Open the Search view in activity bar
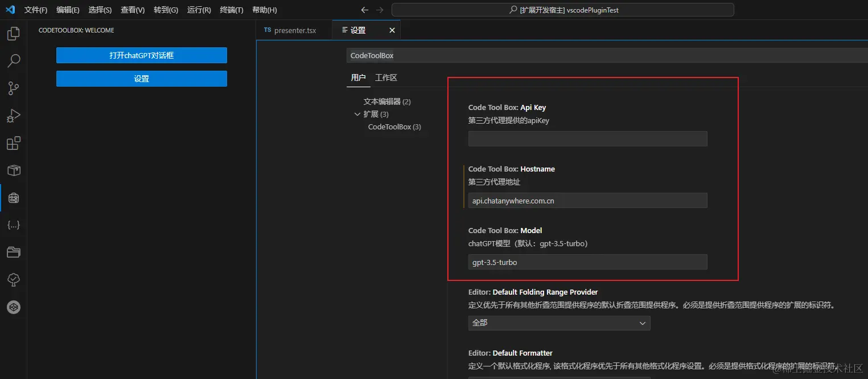Screen dimensions: 868x379 click(13, 60)
